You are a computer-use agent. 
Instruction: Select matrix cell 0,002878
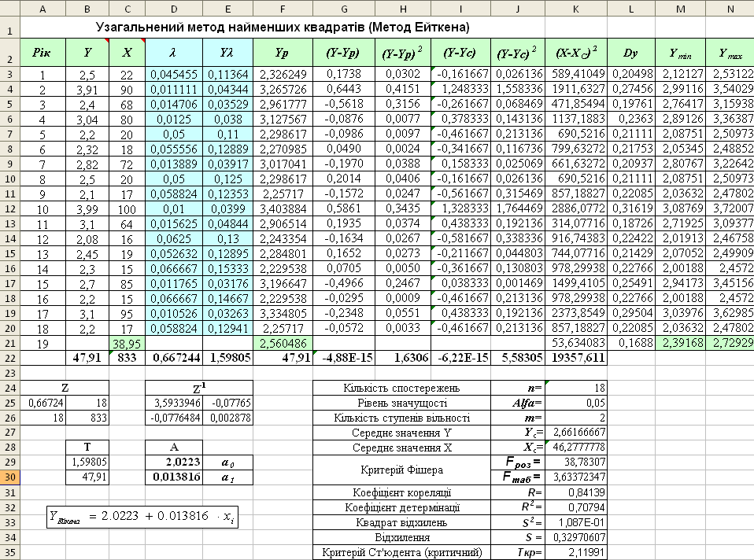click(x=228, y=418)
